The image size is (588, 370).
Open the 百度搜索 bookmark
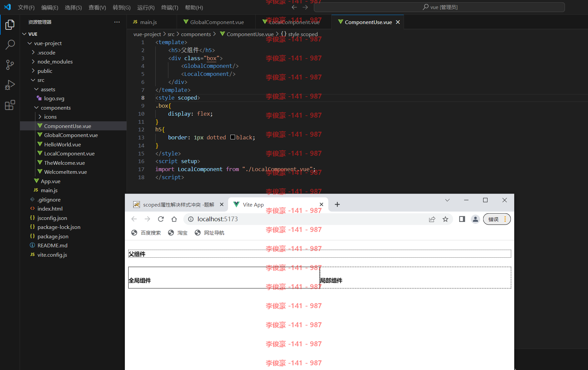[146, 233]
